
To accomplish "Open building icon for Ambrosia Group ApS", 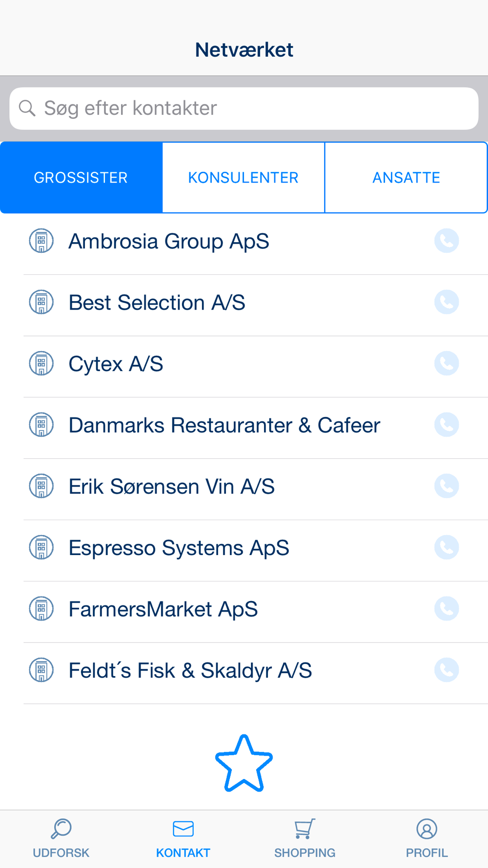I will pyautogui.click(x=41, y=241).
